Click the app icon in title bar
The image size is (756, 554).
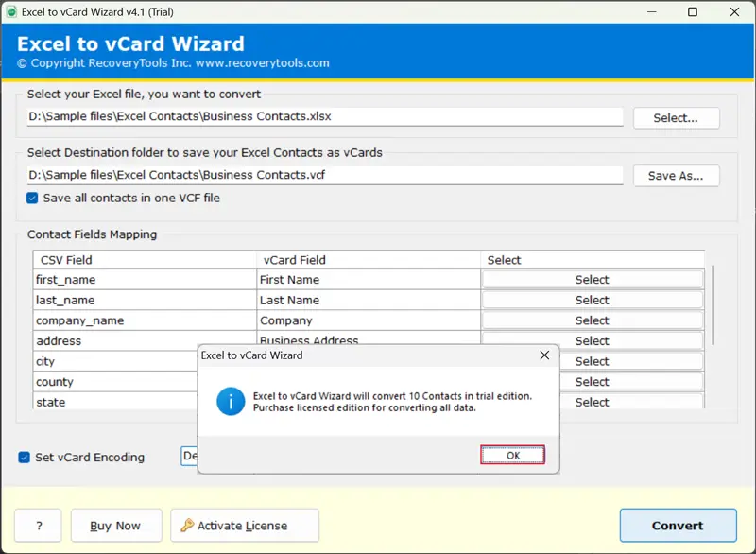(x=10, y=11)
